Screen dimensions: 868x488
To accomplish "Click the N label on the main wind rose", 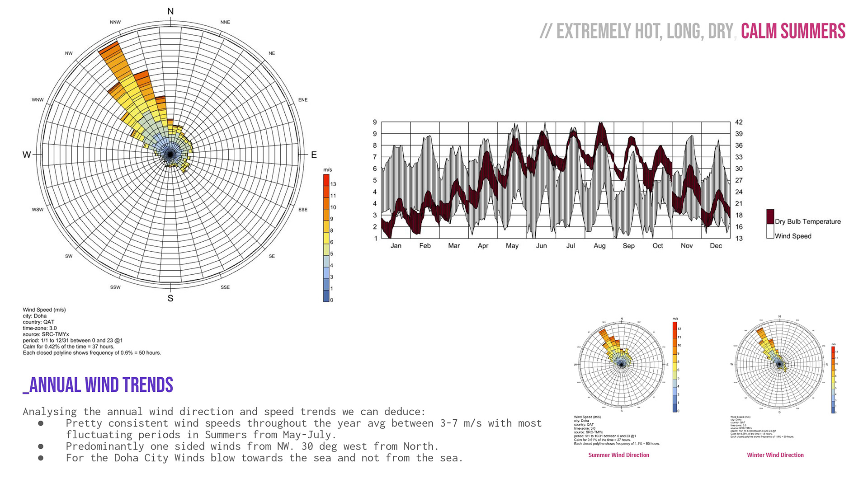I will 170,11.
